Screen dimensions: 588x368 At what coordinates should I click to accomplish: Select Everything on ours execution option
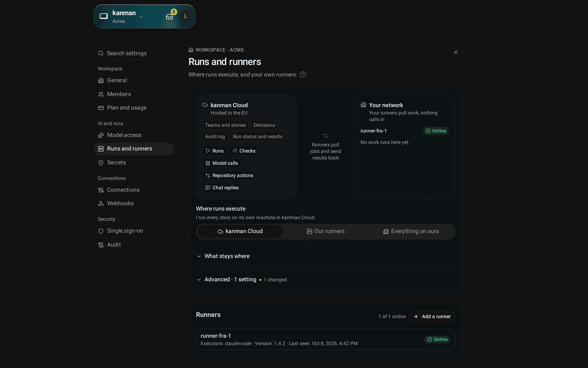point(411,231)
